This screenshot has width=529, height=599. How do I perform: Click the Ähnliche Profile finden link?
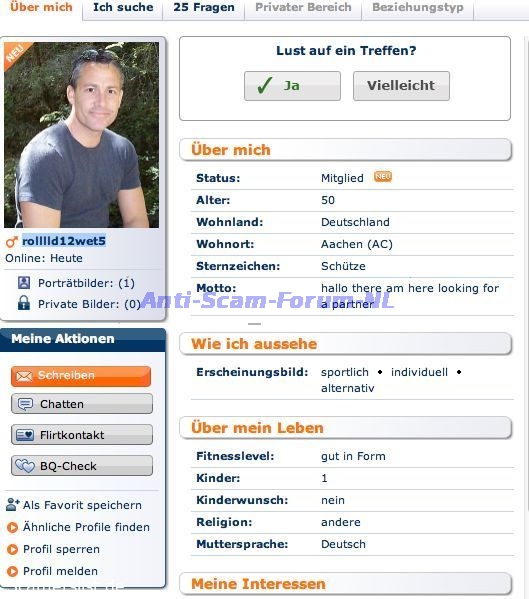[86, 527]
